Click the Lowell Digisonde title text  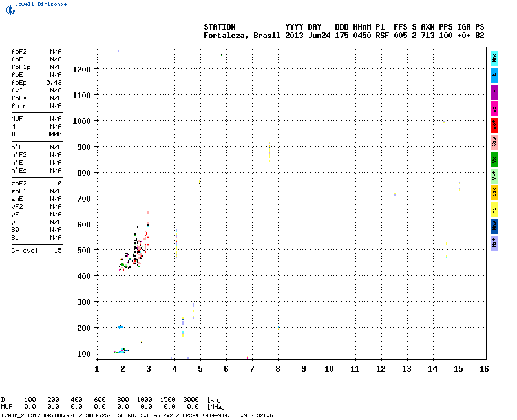point(41,4)
